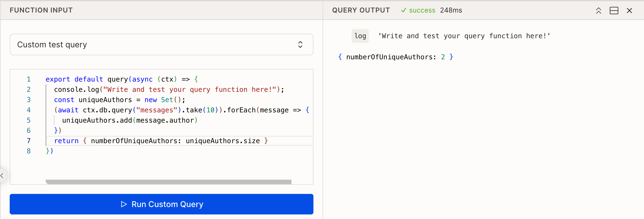Click line number 8 in the gutter
The height and width of the screenshot is (219, 644).
(x=29, y=151)
